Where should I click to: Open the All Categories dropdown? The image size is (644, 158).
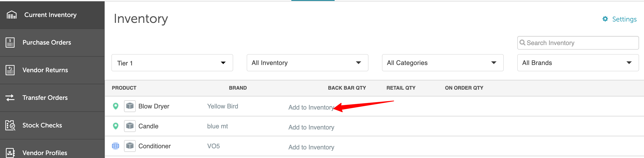coord(442,63)
